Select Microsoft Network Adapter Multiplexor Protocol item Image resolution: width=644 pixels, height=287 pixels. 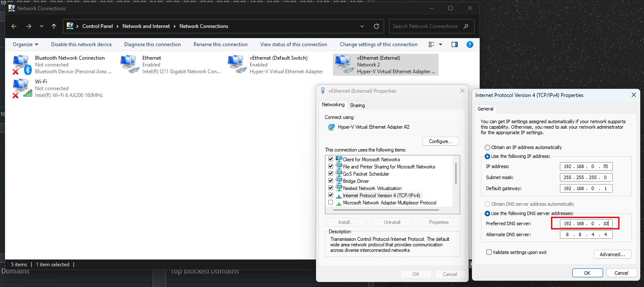pyautogui.click(x=390, y=203)
